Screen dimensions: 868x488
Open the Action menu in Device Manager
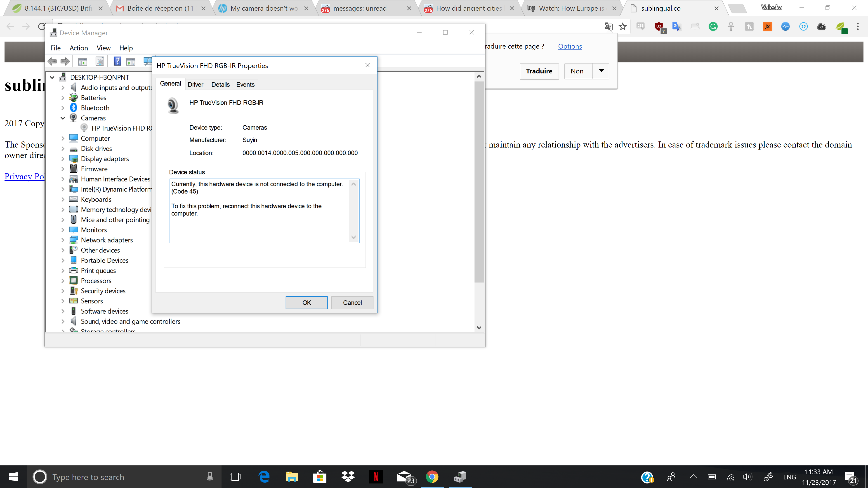(78, 48)
